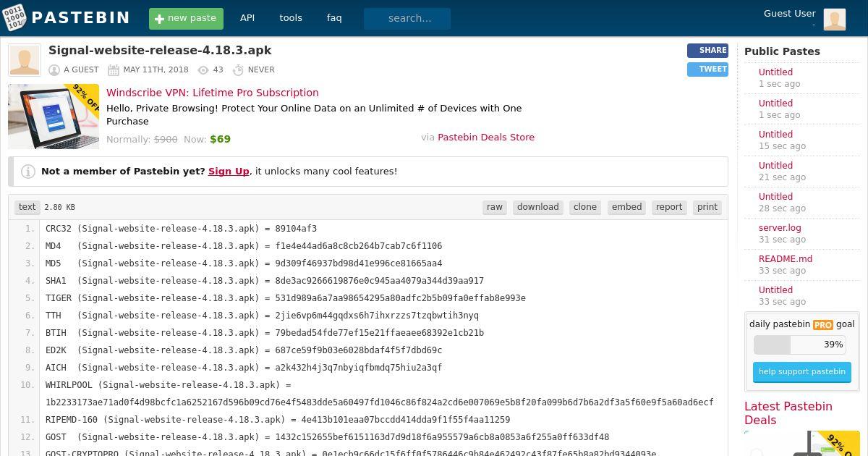Click the MD5 hash line
The height and width of the screenshot is (456, 868).
tap(244, 263)
